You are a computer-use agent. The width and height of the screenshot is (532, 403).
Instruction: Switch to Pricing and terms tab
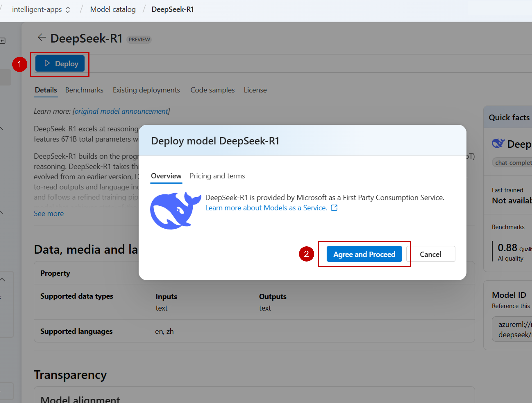coord(217,176)
